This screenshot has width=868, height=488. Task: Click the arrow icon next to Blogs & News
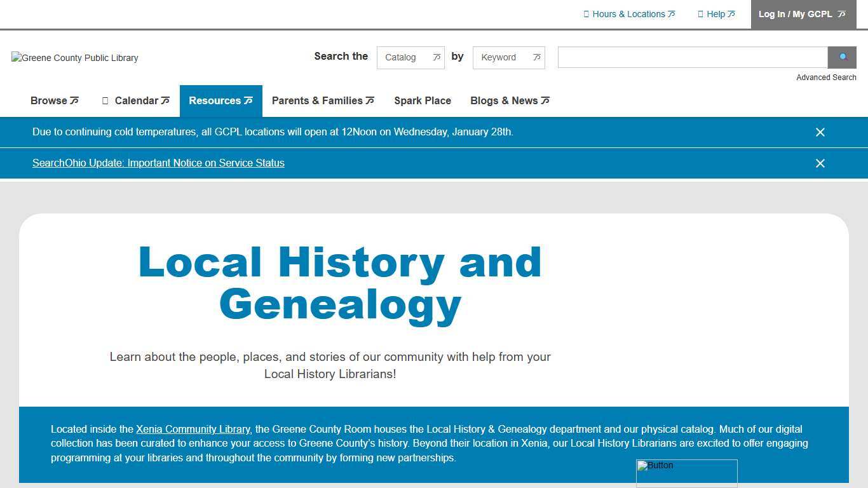click(x=545, y=100)
